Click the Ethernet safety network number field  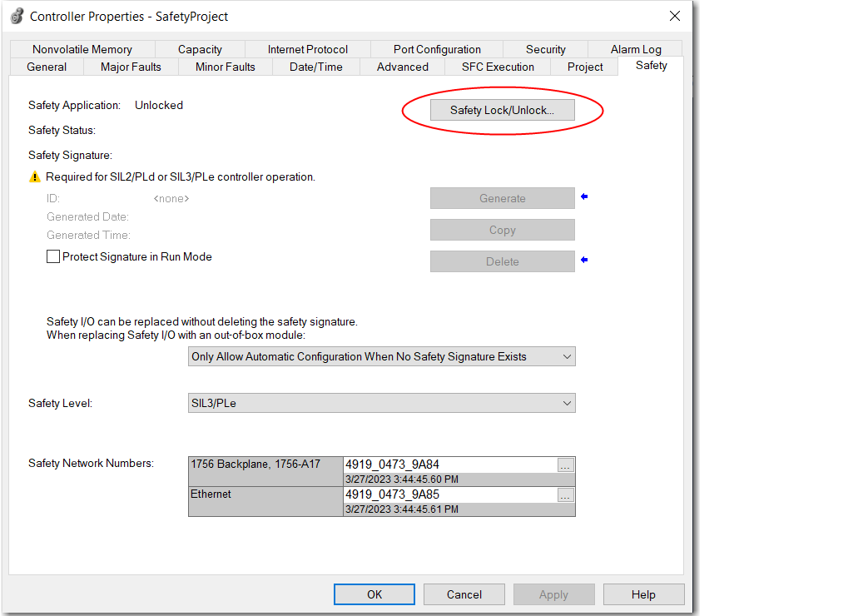(x=449, y=494)
